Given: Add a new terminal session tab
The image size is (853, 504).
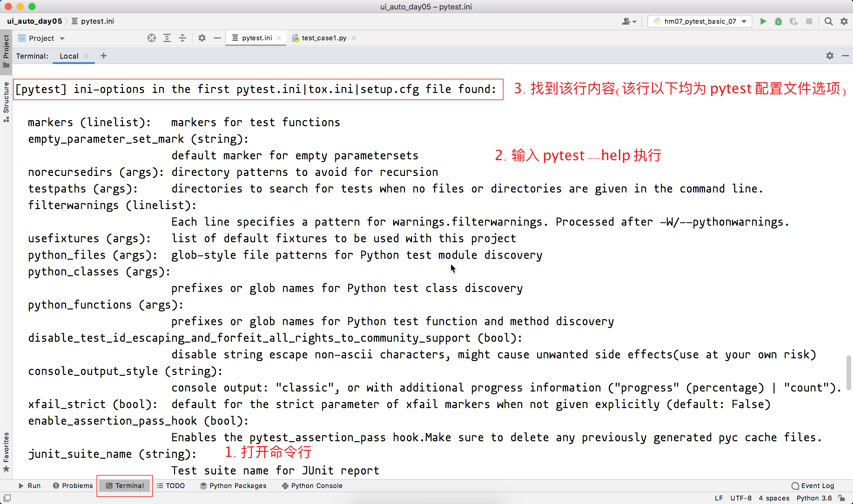Looking at the screenshot, I should coord(104,56).
